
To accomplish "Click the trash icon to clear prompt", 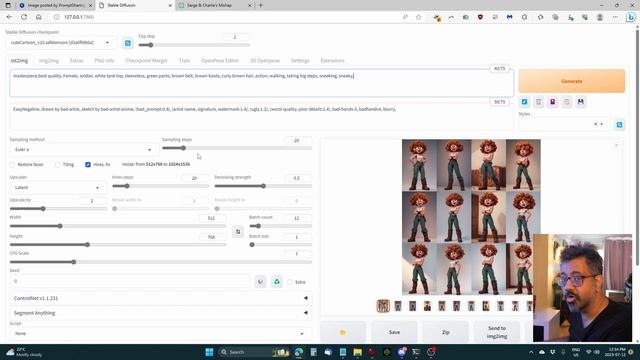I will point(538,102).
